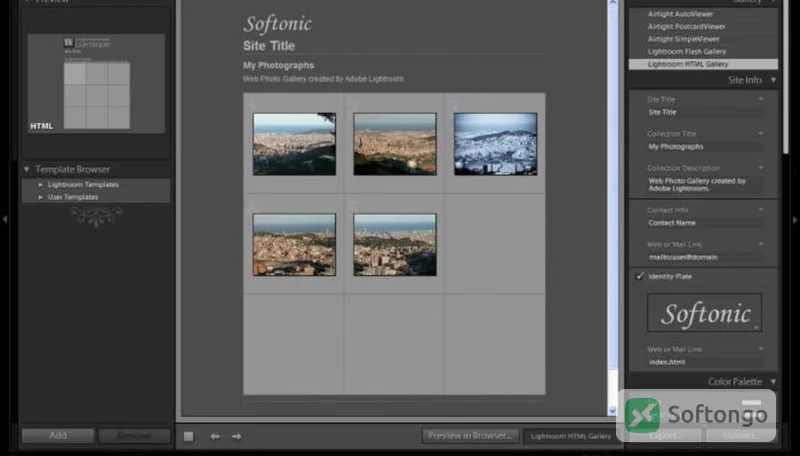Open first gallery photo thumbnail
This screenshot has height=456, width=800.
pyautogui.click(x=294, y=144)
